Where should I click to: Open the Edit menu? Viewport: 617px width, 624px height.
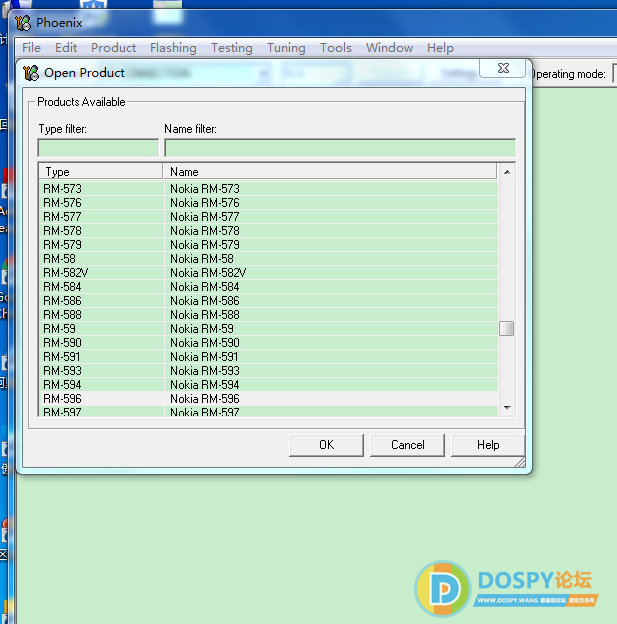point(66,48)
